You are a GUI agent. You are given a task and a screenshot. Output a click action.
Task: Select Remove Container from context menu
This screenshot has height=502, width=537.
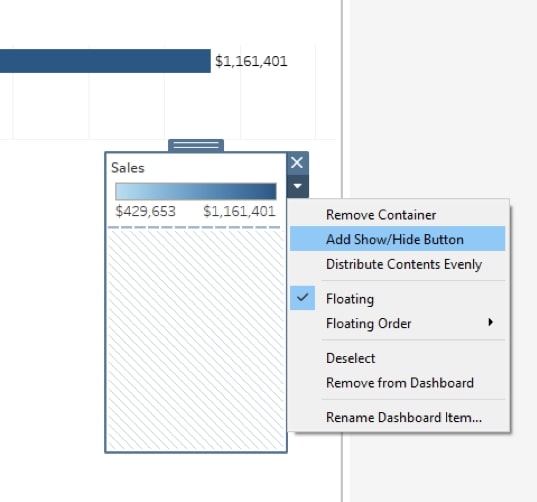381,215
